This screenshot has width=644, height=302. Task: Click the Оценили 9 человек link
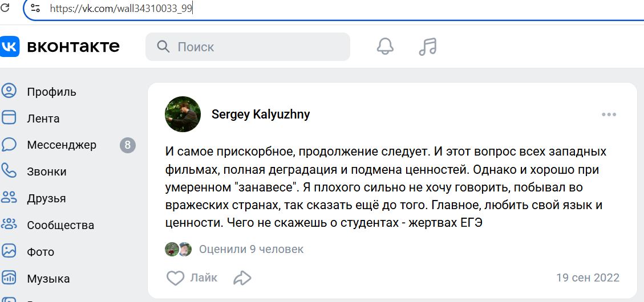(x=251, y=249)
